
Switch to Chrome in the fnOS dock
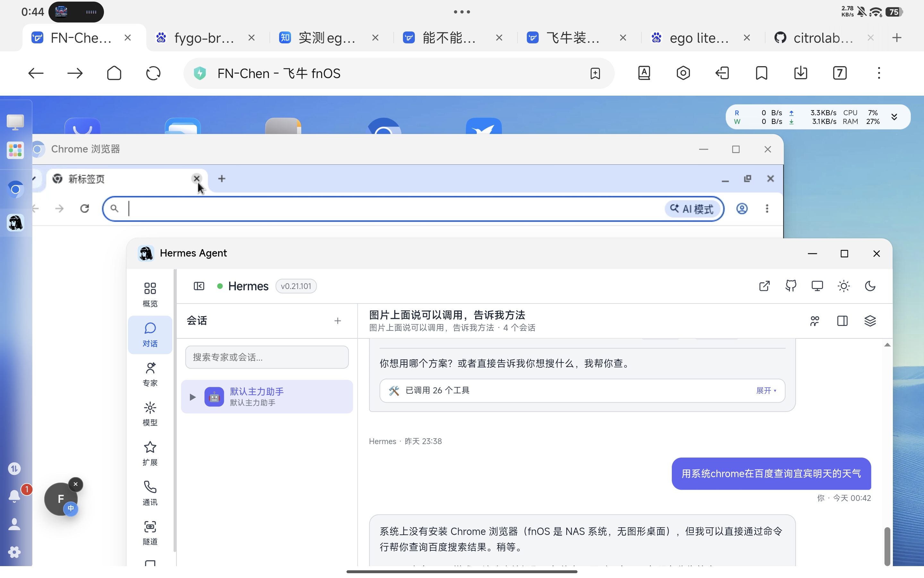15,189
